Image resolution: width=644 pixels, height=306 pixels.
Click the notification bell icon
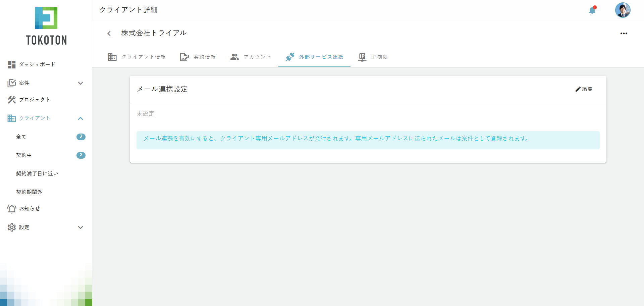(x=592, y=10)
